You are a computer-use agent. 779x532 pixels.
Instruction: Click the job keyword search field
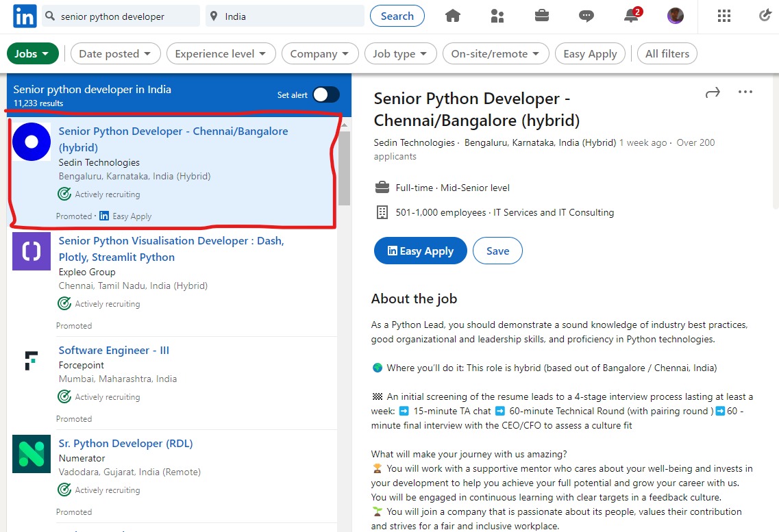121,16
